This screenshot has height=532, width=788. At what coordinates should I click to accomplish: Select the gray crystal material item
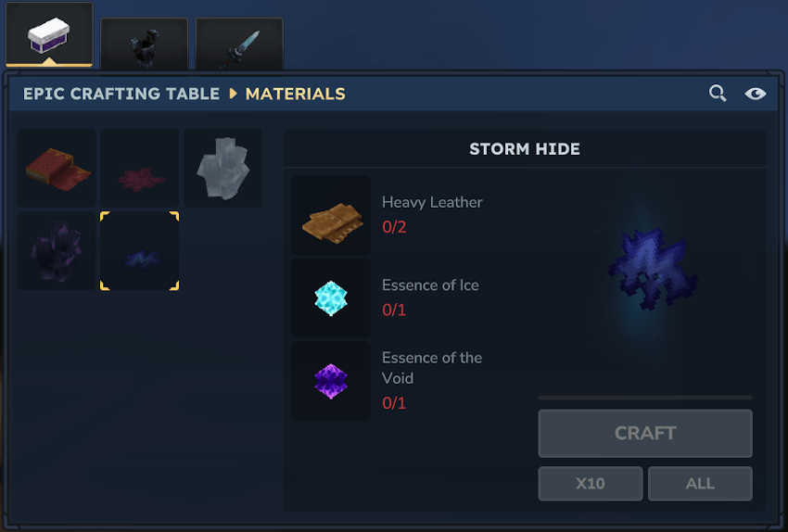223,168
